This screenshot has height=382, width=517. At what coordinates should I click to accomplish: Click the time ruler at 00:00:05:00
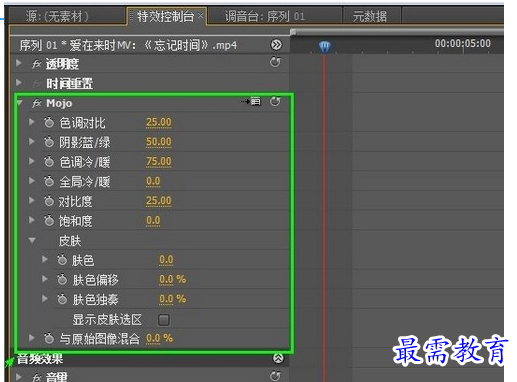pos(463,44)
